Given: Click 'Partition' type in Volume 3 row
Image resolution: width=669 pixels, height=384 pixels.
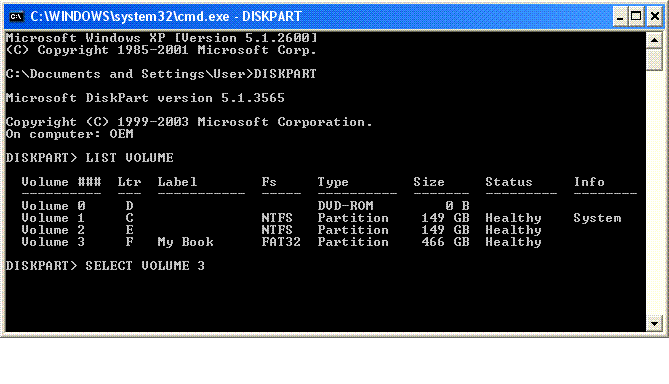Looking at the screenshot, I should point(353,242).
